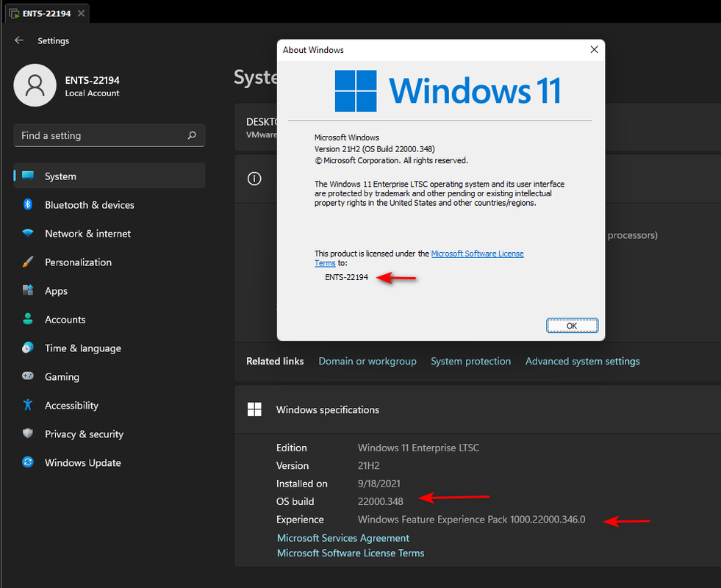Close the About Windows dialog
This screenshot has height=588, width=721.
coord(594,50)
